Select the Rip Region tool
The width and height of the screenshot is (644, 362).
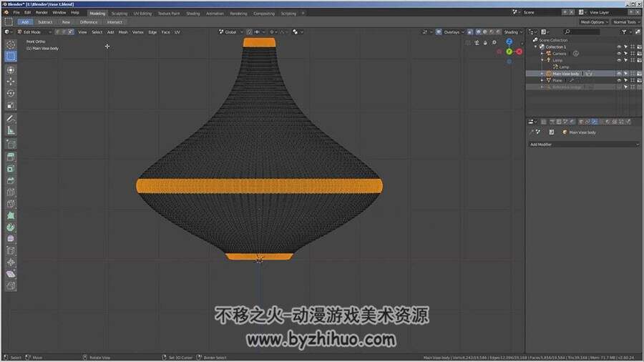[x=11, y=286]
